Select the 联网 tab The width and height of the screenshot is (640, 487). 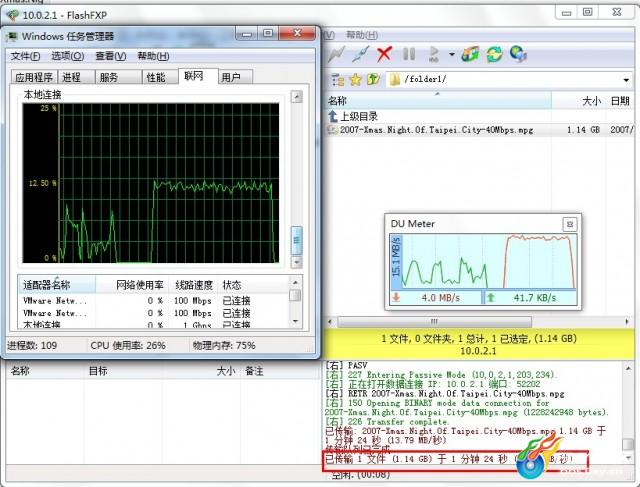coord(198,76)
